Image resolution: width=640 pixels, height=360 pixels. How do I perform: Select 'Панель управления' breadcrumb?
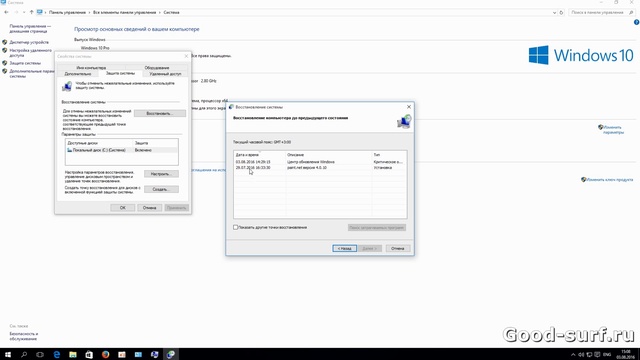tap(67, 12)
